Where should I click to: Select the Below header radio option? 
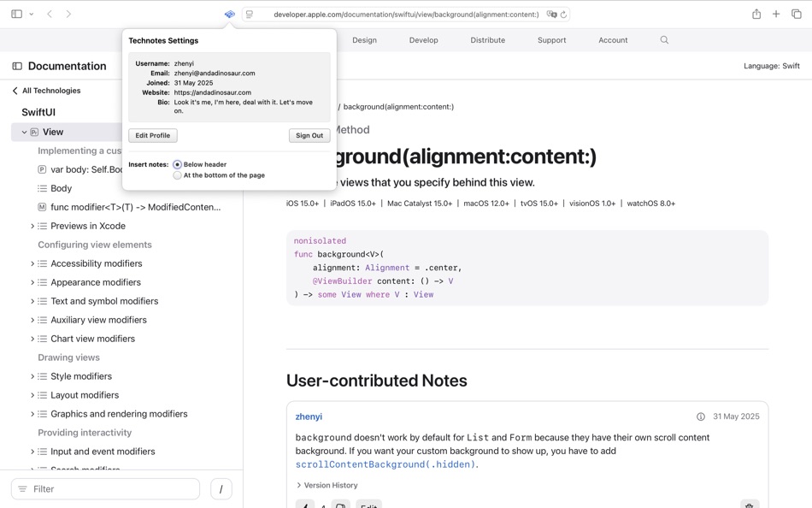(x=177, y=164)
